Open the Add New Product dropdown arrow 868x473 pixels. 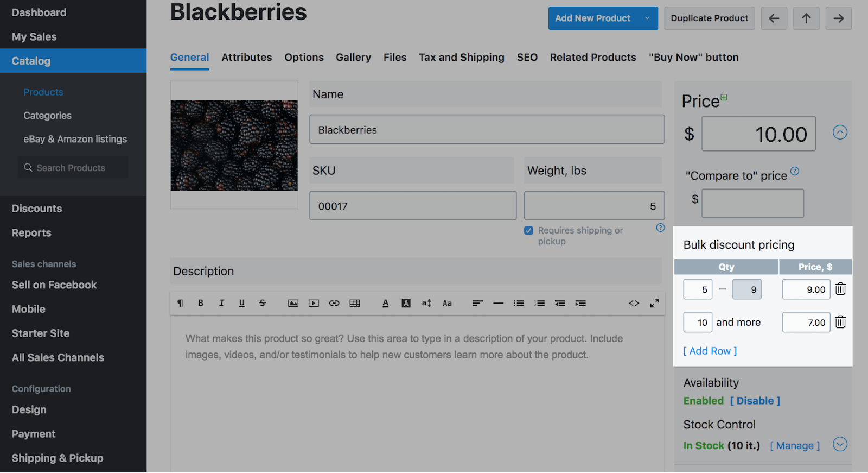(647, 18)
